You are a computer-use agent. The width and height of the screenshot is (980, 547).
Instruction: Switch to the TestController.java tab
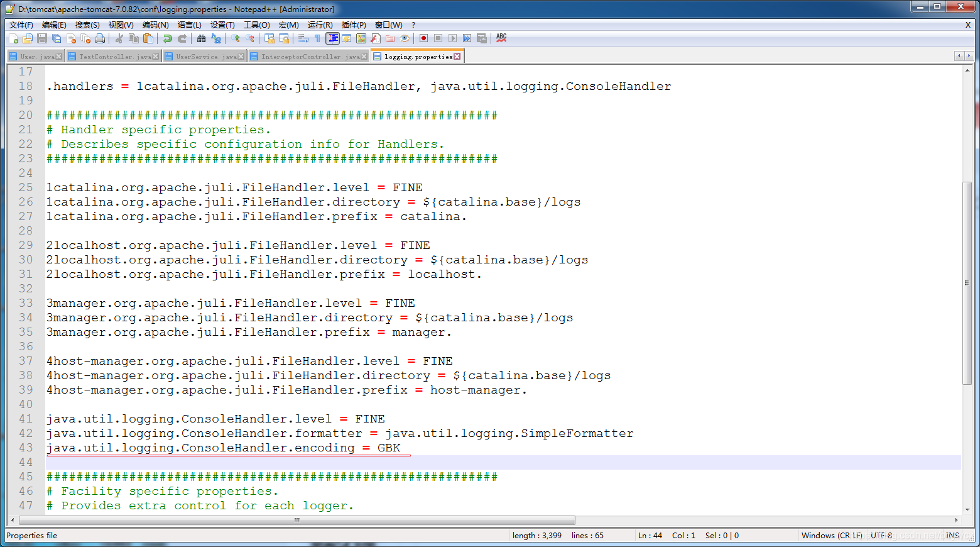pyautogui.click(x=114, y=57)
